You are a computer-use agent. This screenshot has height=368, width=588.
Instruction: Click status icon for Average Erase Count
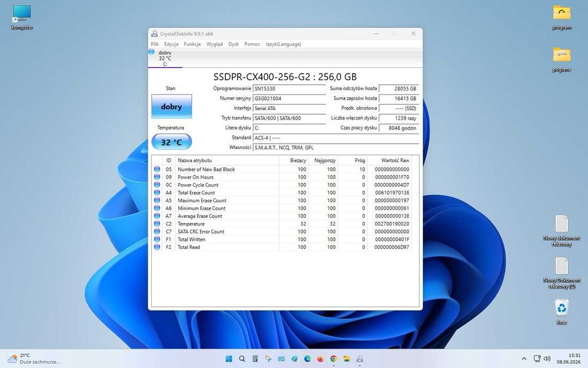point(157,216)
